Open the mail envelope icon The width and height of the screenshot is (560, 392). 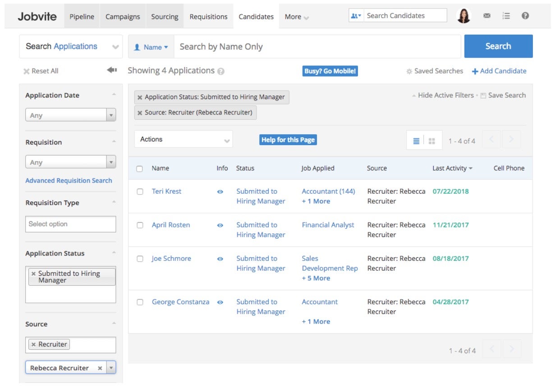tap(487, 16)
